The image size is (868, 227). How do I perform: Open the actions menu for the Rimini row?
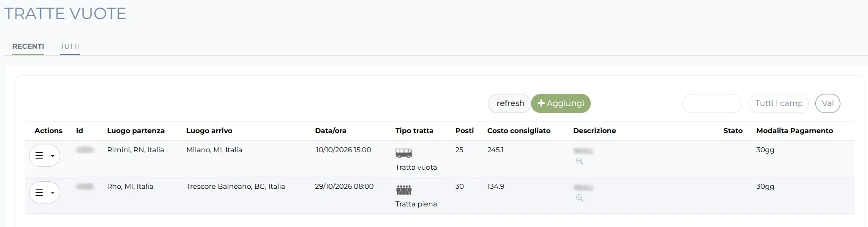click(45, 156)
